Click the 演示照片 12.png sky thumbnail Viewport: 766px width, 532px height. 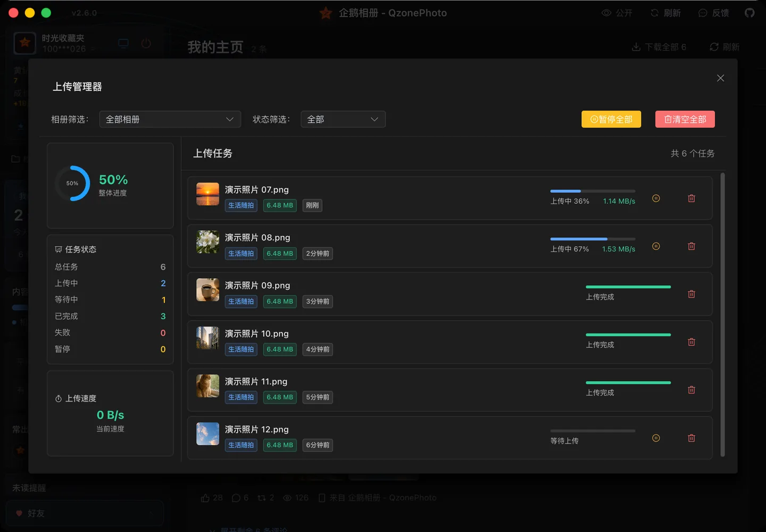pyautogui.click(x=207, y=434)
